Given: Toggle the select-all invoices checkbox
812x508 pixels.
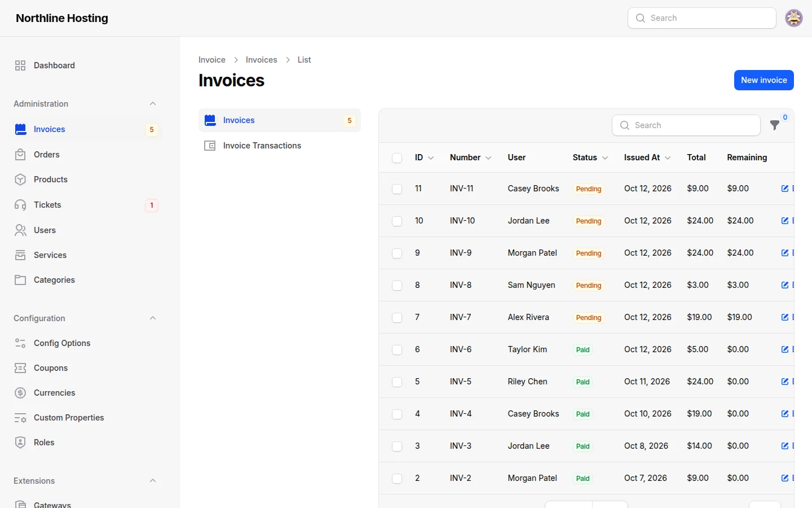Looking at the screenshot, I should point(397,158).
